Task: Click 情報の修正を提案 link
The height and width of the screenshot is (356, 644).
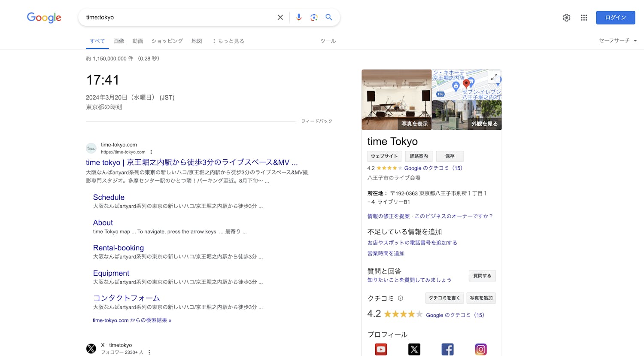Action: [x=389, y=216]
